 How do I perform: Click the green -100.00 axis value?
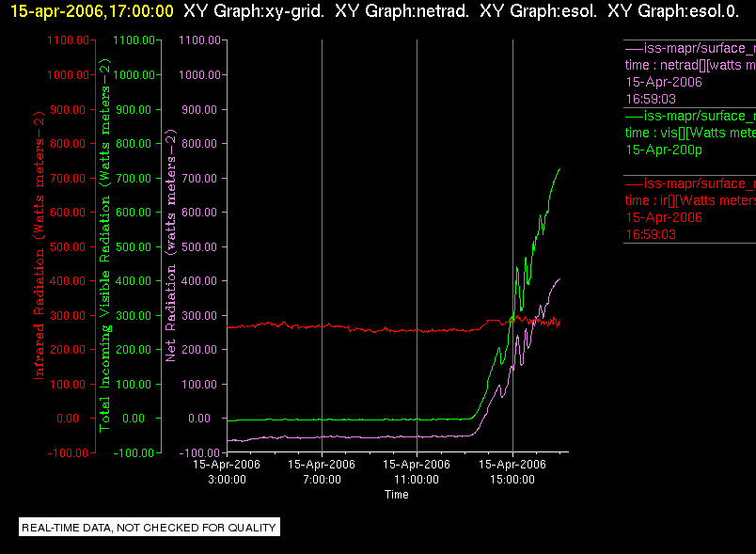tap(134, 453)
